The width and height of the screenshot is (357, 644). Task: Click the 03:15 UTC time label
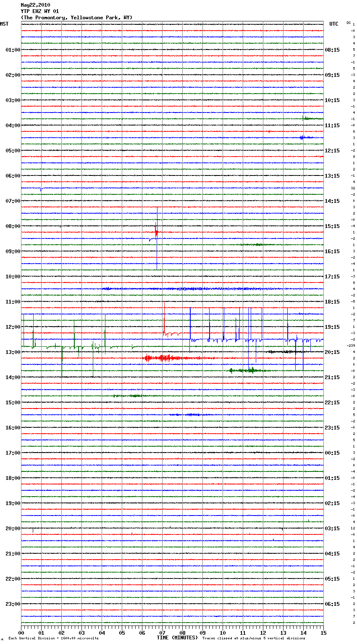click(x=332, y=529)
